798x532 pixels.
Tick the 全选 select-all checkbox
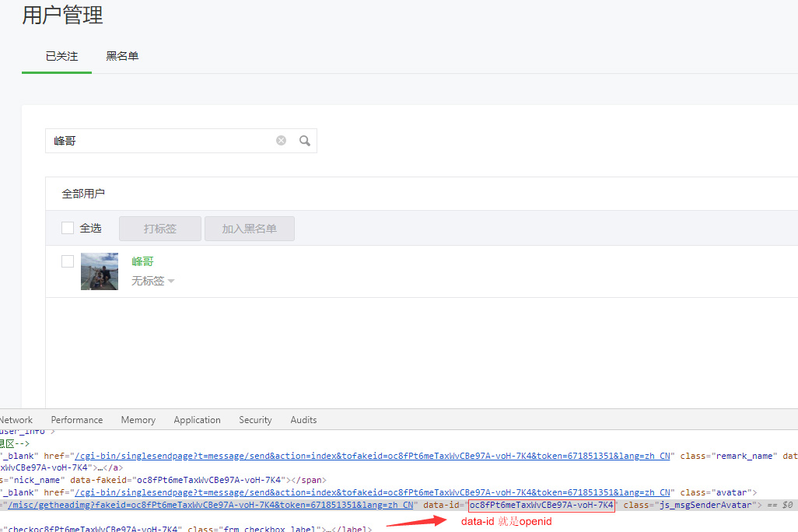pyautogui.click(x=68, y=228)
